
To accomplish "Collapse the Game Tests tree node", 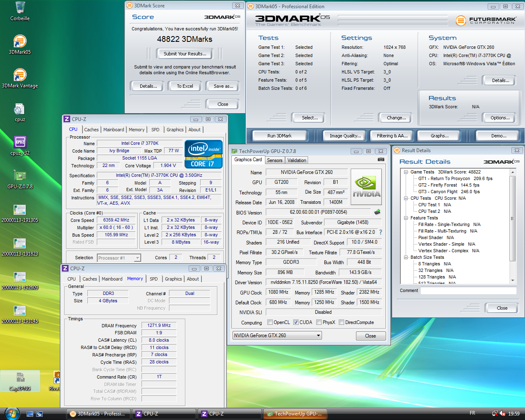I will pyautogui.click(x=406, y=172).
